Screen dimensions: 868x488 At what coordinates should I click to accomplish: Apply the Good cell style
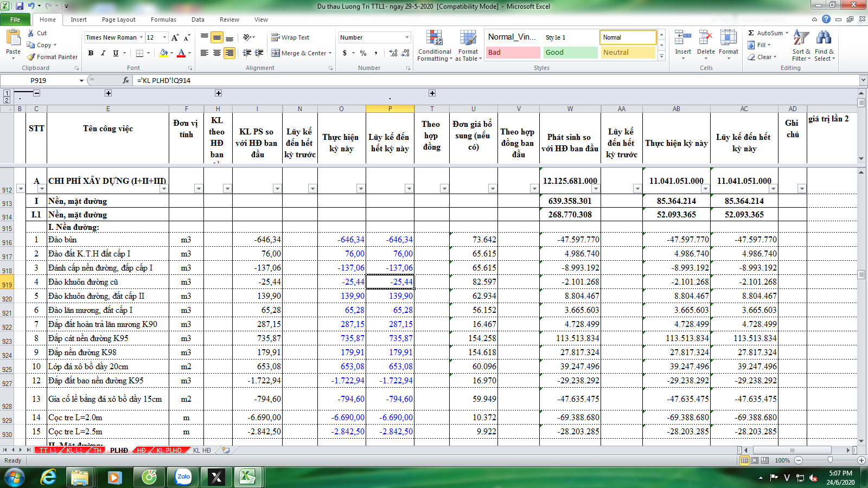570,53
